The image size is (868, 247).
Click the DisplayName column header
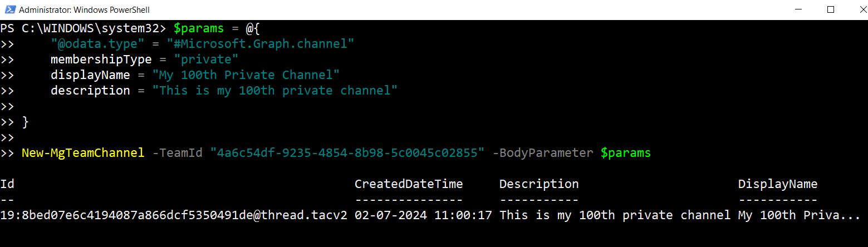pyautogui.click(x=777, y=184)
